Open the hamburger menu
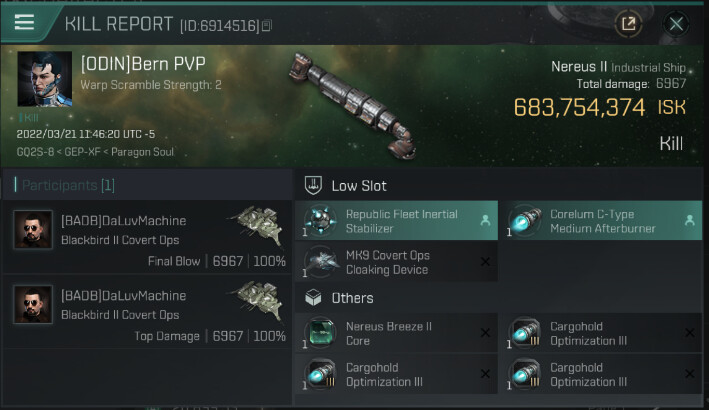This screenshot has height=410, width=709. [24, 22]
